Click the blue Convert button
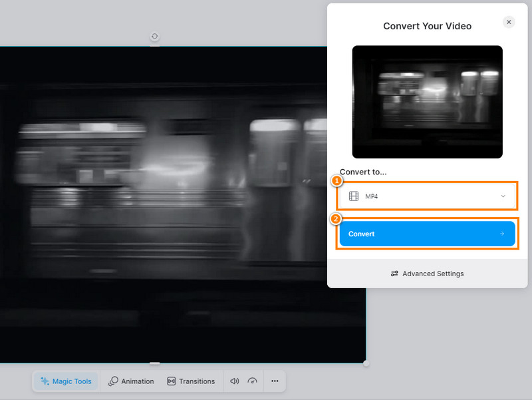This screenshot has width=532, height=400. tap(427, 234)
